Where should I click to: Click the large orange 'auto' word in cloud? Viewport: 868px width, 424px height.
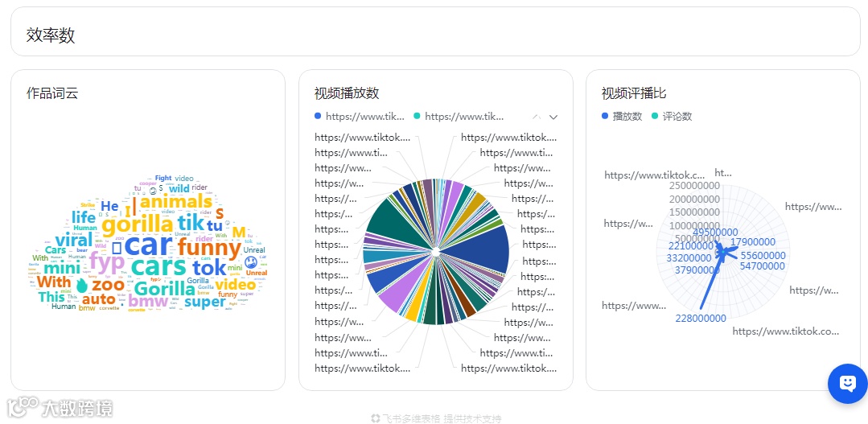coord(98,300)
